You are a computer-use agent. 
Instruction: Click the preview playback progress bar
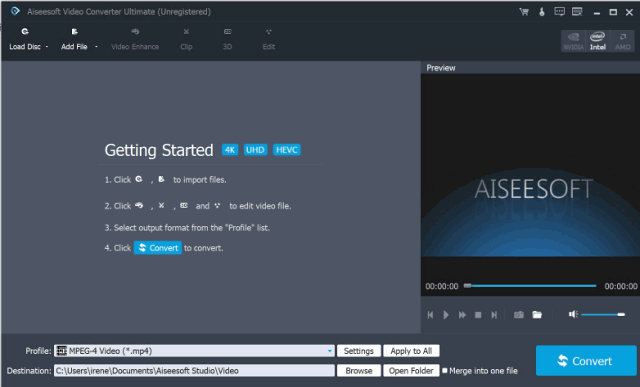tap(530, 286)
